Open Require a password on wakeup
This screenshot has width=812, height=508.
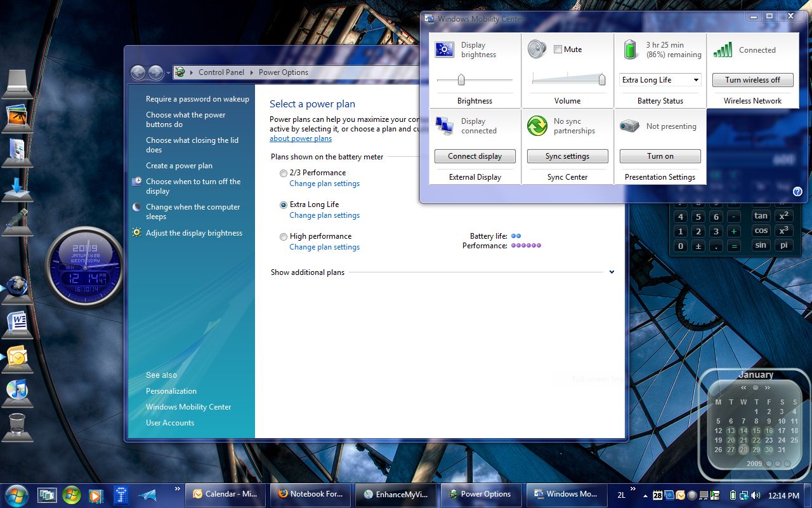(x=197, y=99)
